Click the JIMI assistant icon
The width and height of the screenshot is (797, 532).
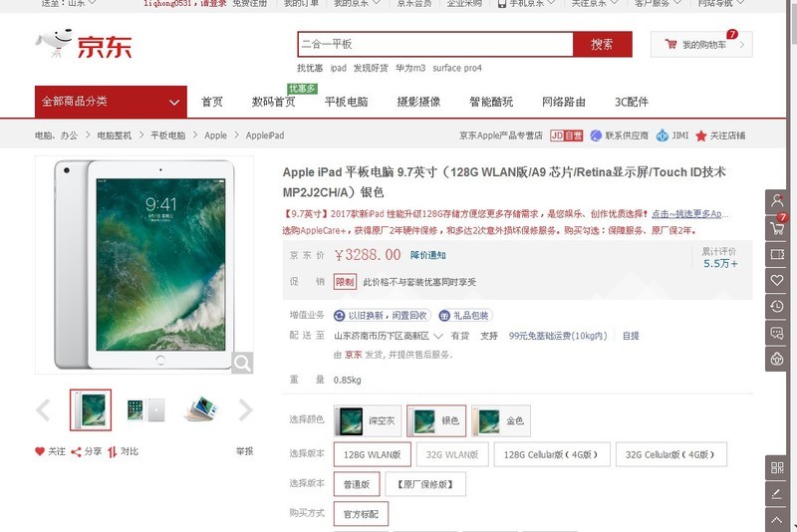pyautogui.click(x=662, y=135)
